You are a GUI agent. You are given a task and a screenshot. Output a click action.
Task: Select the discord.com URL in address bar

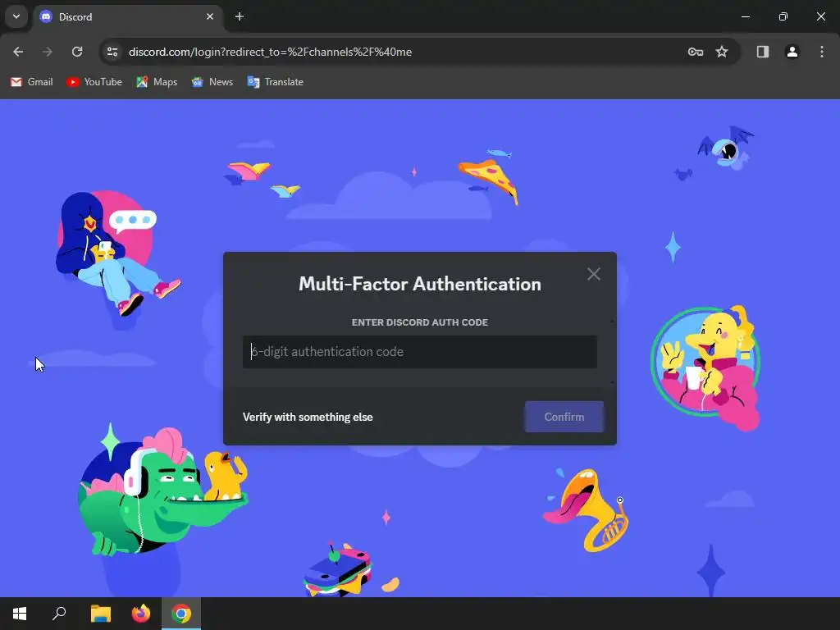(x=270, y=52)
